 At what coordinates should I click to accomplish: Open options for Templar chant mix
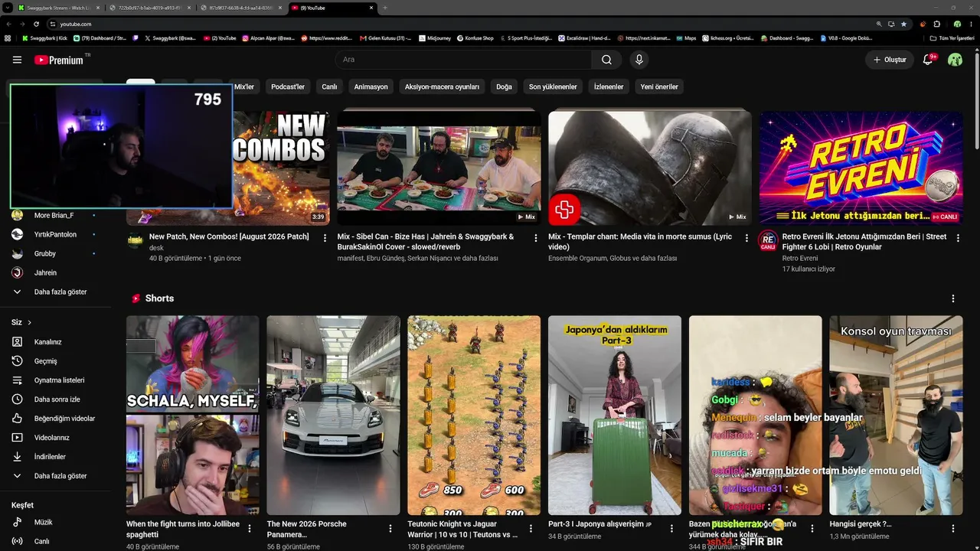point(746,238)
